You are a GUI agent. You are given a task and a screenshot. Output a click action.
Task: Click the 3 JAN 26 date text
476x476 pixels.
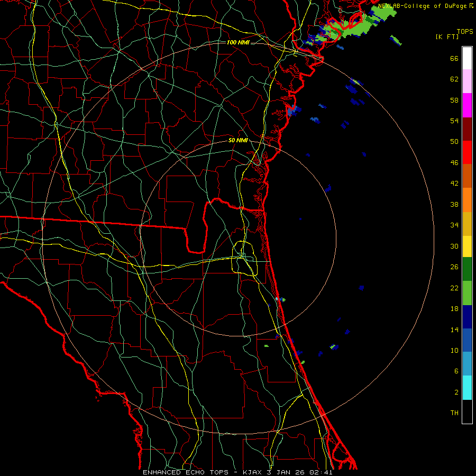pyautogui.click(x=287, y=472)
